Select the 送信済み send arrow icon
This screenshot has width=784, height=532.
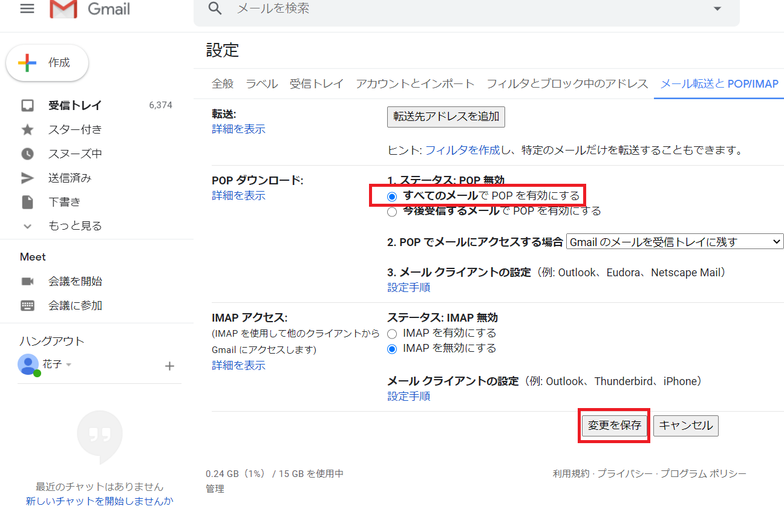click(x=27, y=177)
